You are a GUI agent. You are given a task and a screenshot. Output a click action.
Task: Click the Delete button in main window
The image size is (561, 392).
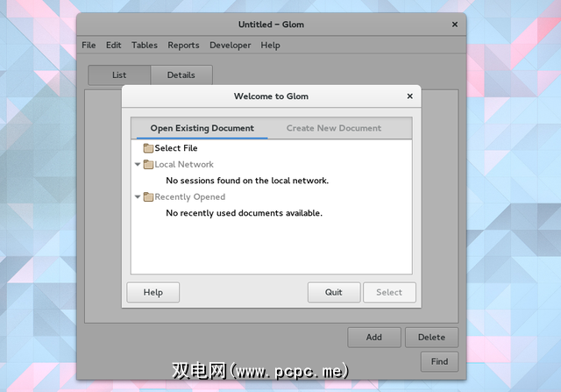click(x=431, y=338)
